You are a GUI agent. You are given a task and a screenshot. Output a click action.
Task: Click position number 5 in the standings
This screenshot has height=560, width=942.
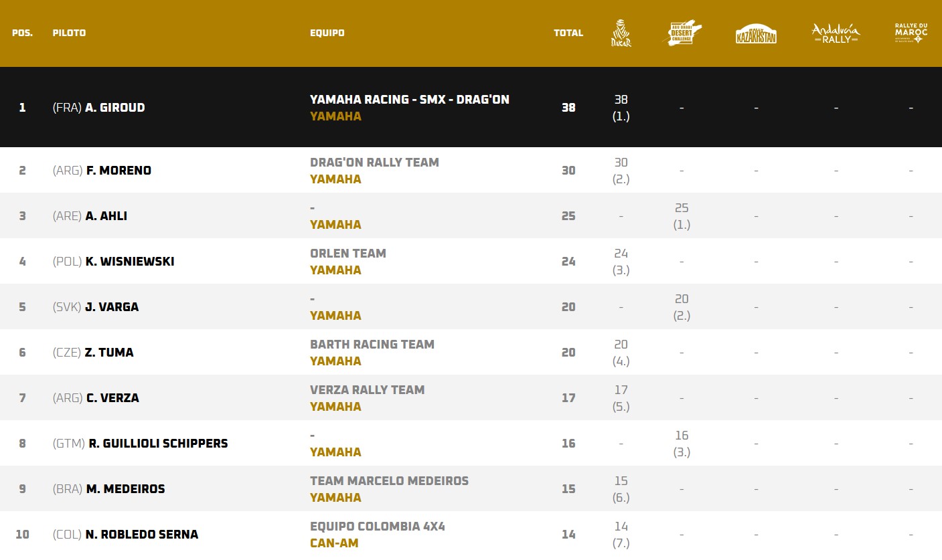[x=22, y=307]
